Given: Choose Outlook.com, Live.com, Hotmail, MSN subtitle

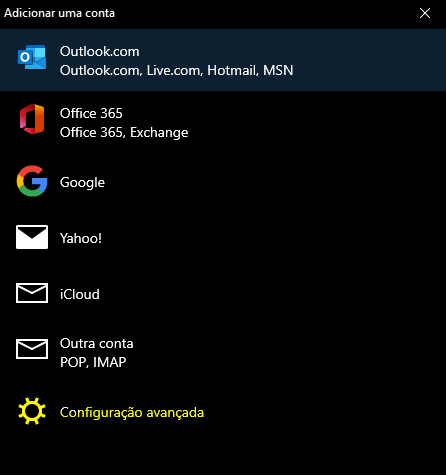Looking at the screenshot, I should (177, 70).
